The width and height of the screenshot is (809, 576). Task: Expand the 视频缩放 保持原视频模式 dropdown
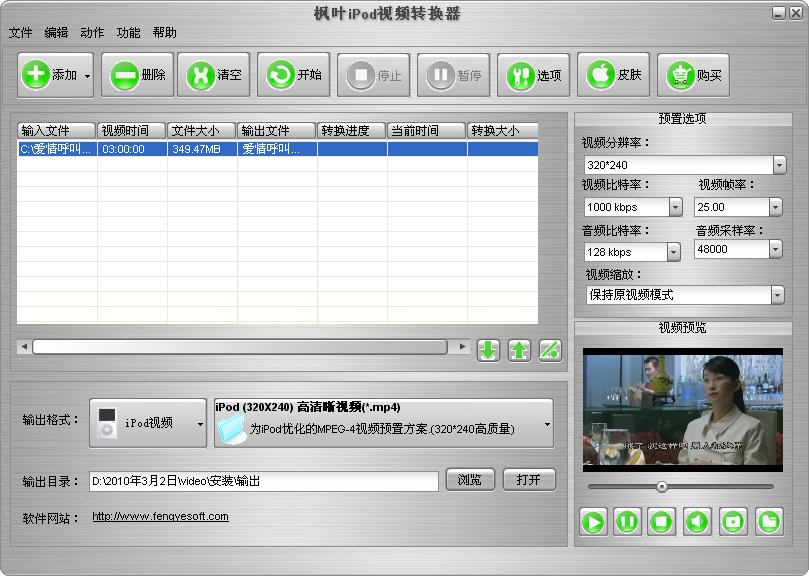point(778,295)
